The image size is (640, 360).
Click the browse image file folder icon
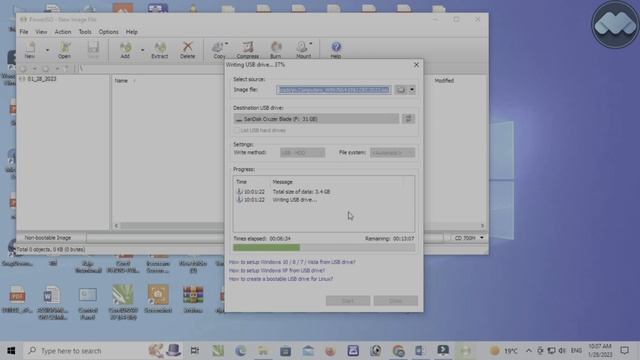click(x=401, y=90)
